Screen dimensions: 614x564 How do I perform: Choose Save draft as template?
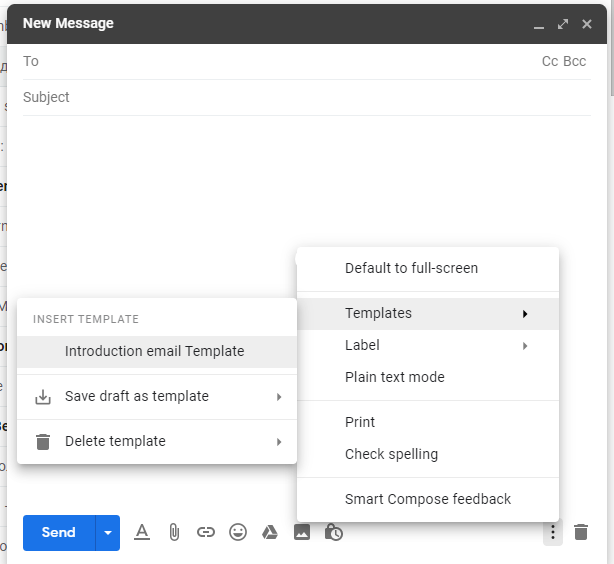point(157,397)
